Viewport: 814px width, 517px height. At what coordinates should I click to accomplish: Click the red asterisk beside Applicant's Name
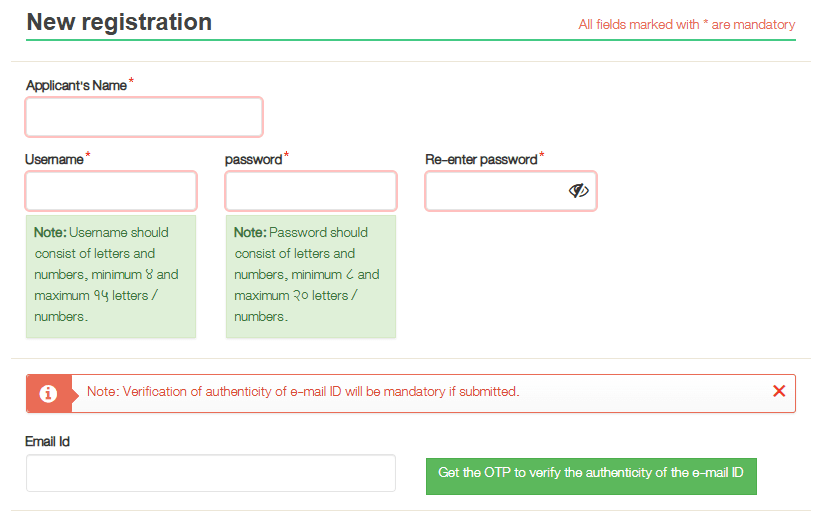tap(131, 82)
